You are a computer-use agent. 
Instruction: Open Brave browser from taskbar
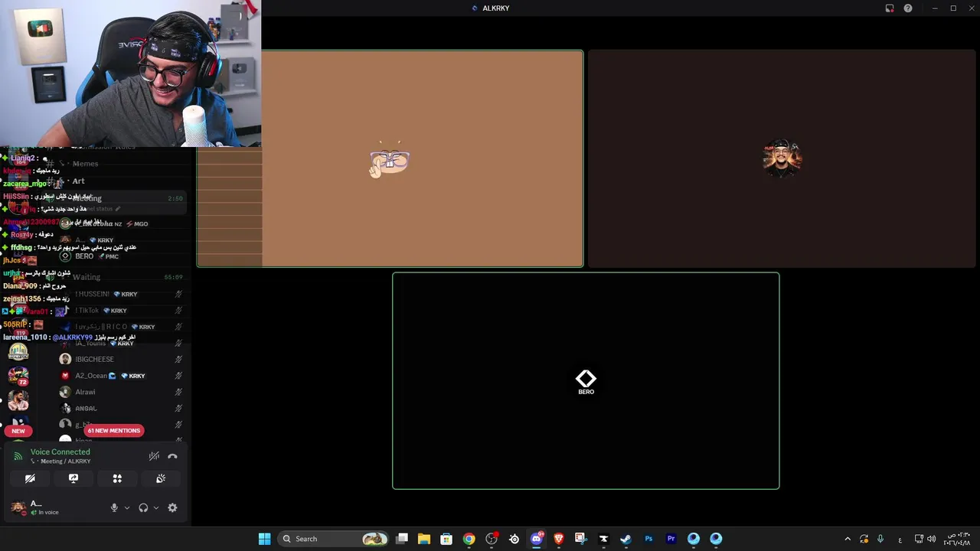tap(558, 539)
